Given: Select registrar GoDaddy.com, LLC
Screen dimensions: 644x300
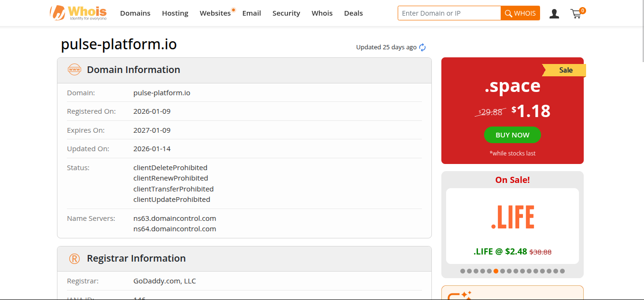Looking at the screenshot, I should coord(165,281).
